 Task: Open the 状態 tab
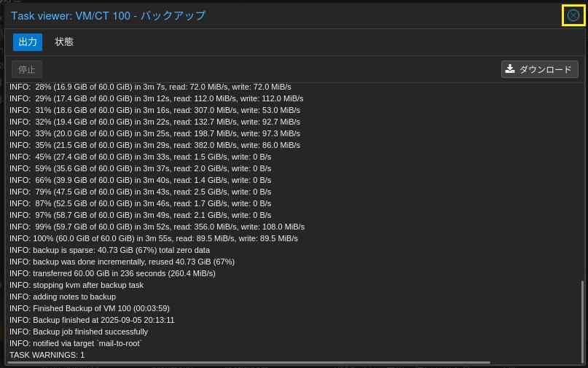tap(64, 42)
